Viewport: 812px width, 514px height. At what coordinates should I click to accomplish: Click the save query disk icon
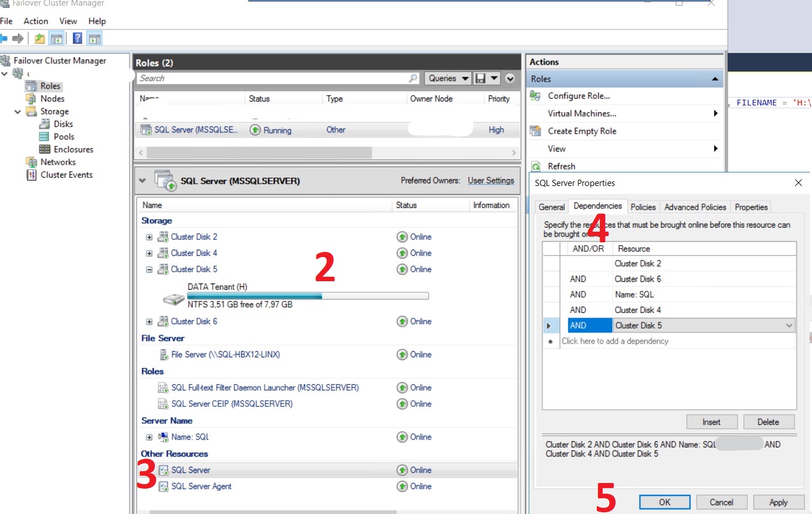pos(480,78)
